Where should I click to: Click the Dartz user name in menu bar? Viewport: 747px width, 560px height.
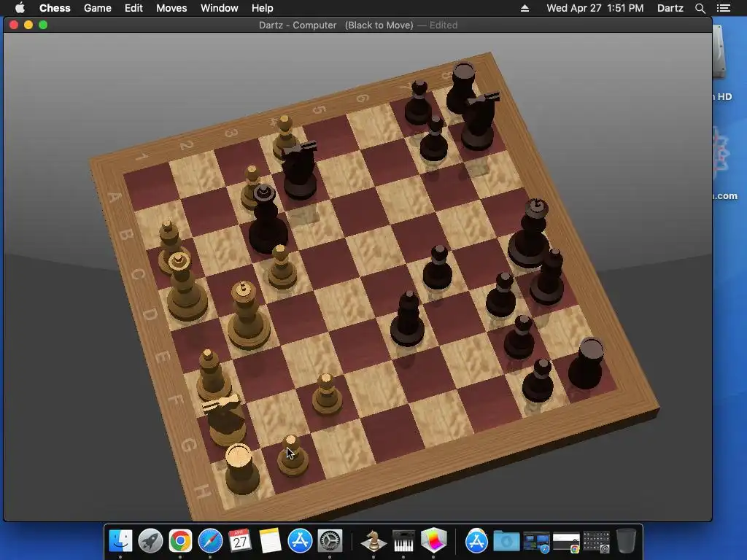[x=670, y=8]
